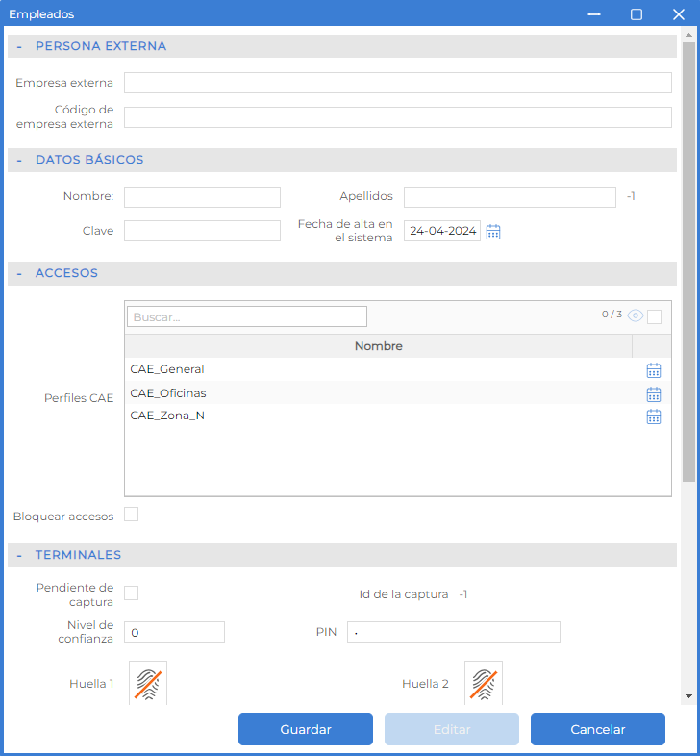Focus the Empresa externa field
This screenshot has width=700, height=756.
point(398,83)
